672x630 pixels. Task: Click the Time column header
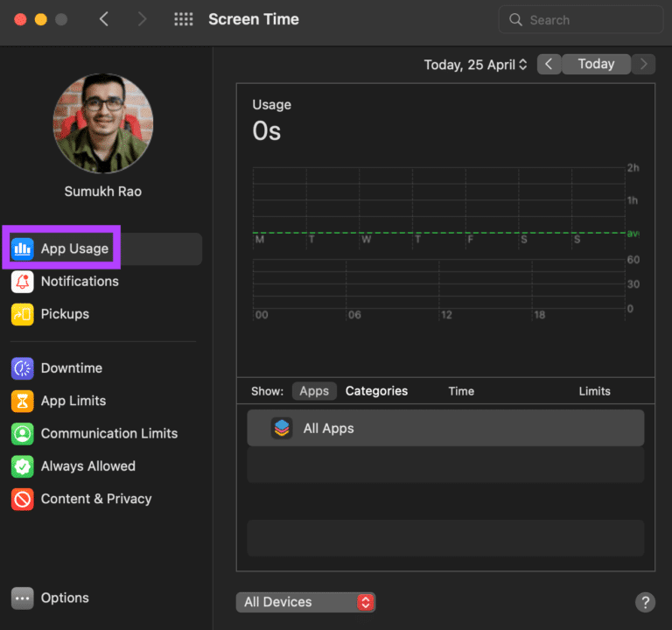[461, 391]
